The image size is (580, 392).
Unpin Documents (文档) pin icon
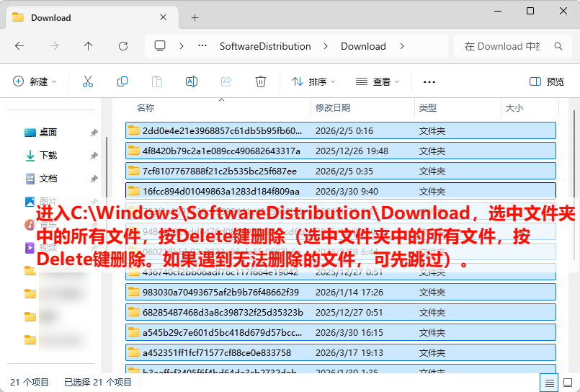94,179
